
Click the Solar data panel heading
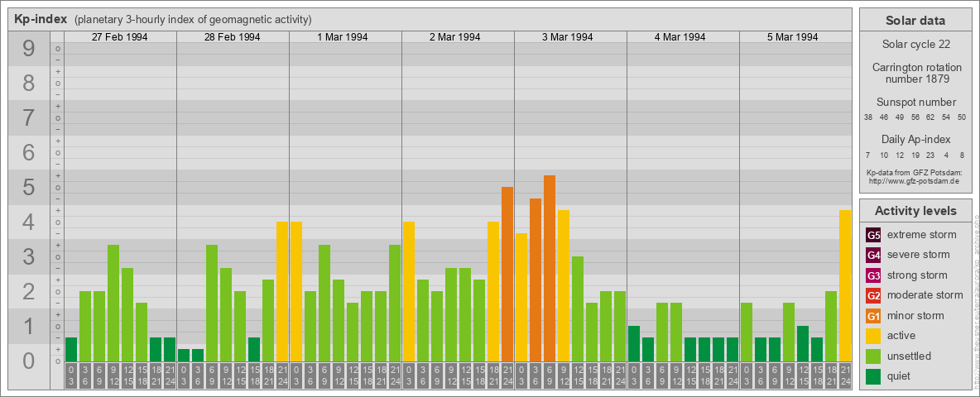(915, 21)
